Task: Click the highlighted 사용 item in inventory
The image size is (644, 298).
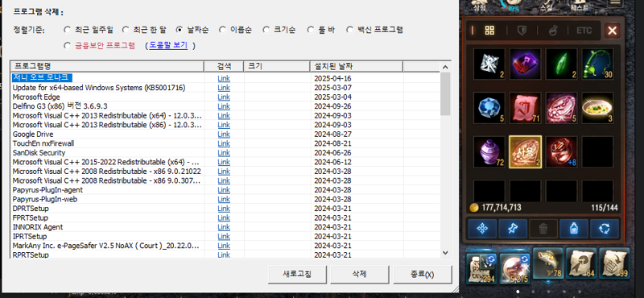Action: (526, 151)
